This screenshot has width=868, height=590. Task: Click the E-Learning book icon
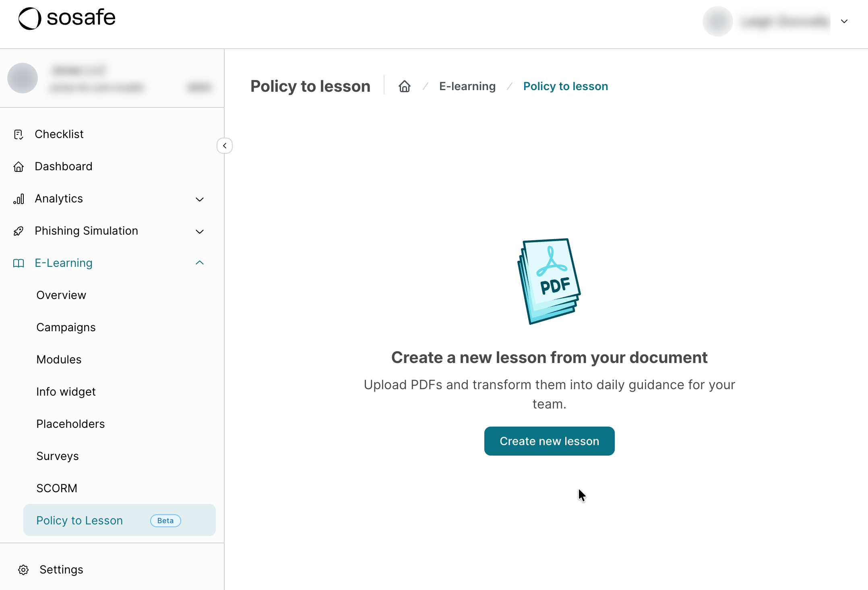click(19, 263)
